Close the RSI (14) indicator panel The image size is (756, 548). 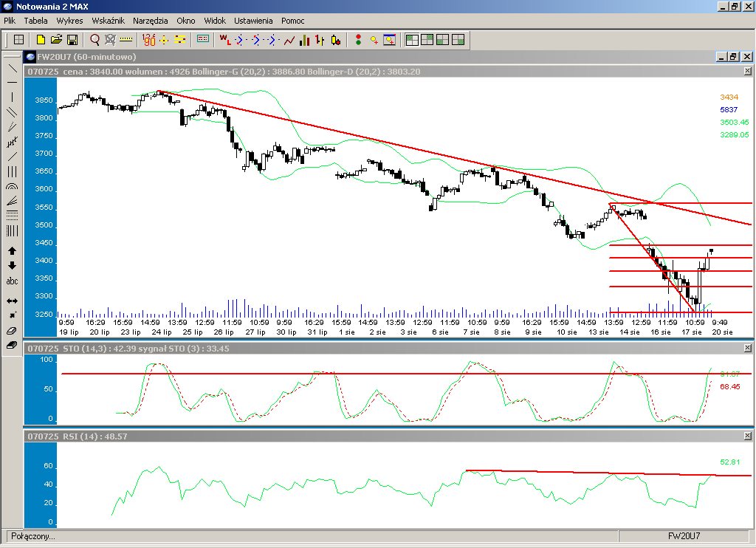pos(747,436)
